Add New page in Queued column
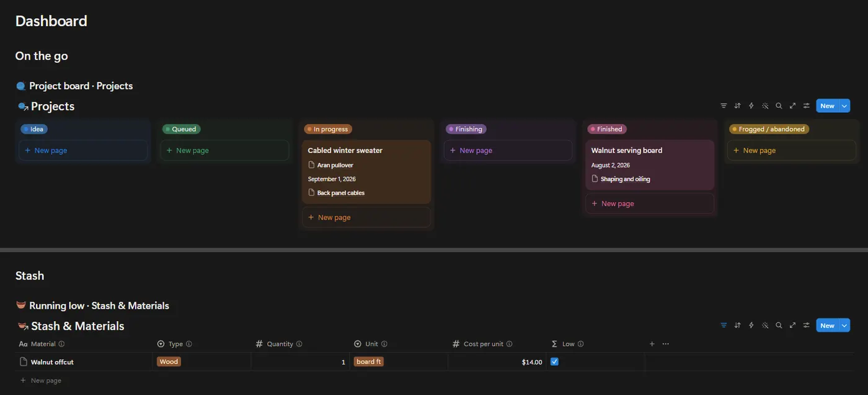This screenshot has height=395, width=868. coord(224,151)
